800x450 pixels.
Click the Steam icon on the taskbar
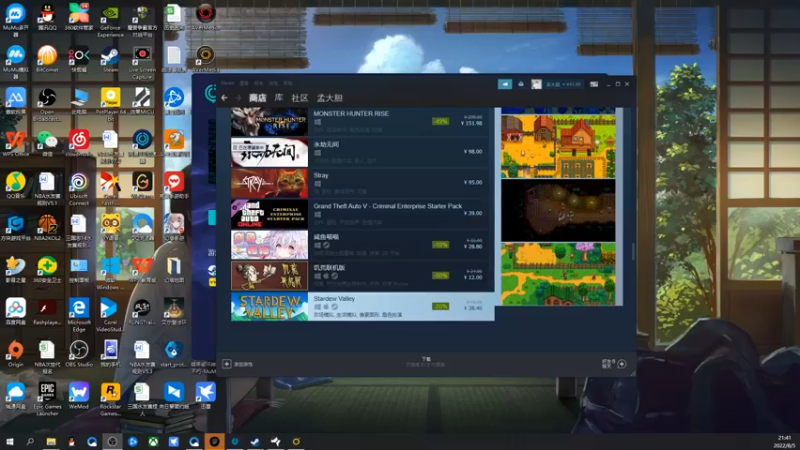(255, 441)
